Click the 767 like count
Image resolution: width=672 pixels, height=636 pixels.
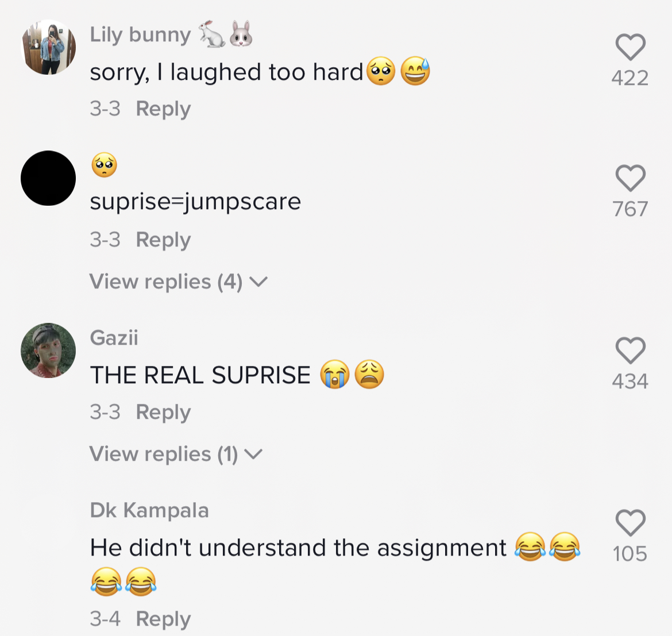point(630,209)
